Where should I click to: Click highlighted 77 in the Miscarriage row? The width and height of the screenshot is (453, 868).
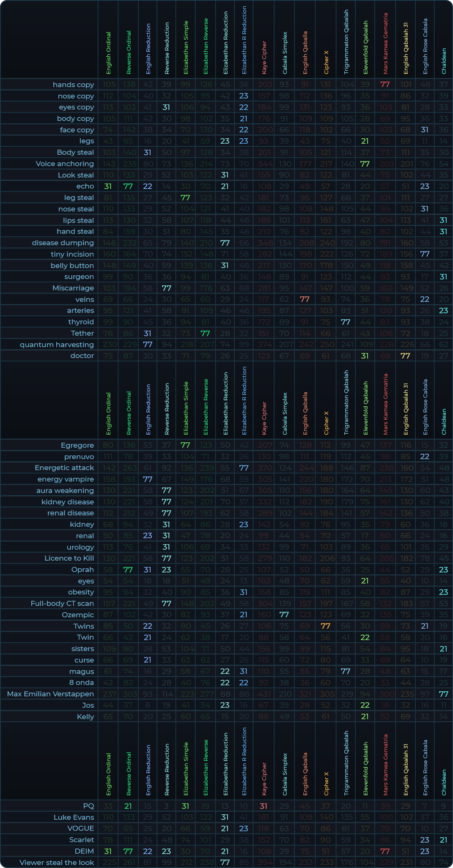tap(167, 288)
